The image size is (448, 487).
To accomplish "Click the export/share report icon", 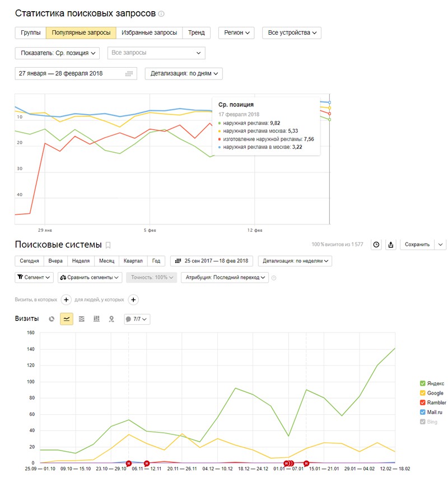I will click(x=391, y=245).
